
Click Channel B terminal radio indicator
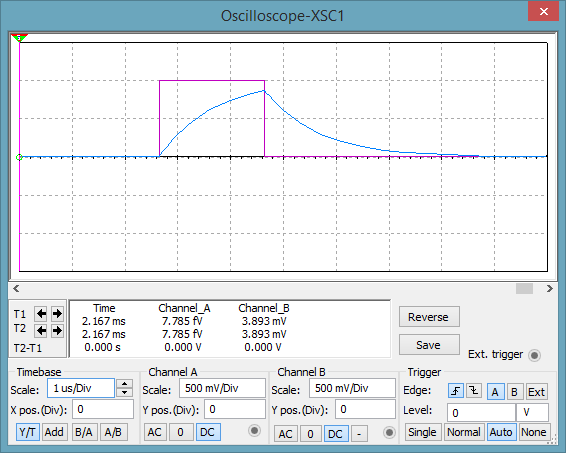point(389,432)
